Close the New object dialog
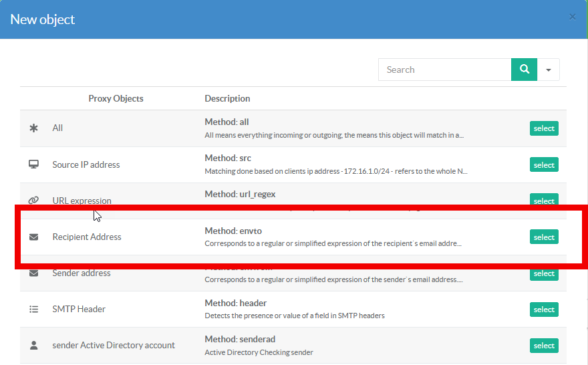 [572, 17]
